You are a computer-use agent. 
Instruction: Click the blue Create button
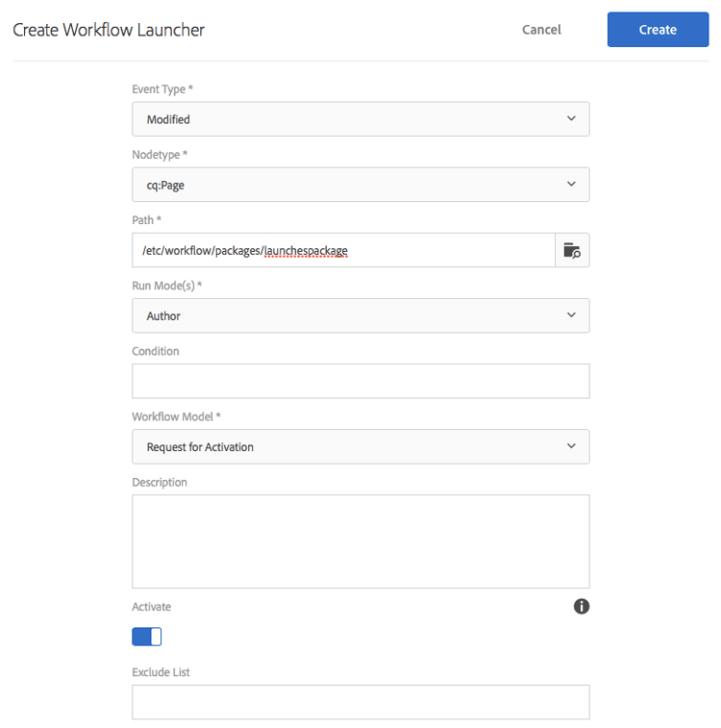[x=658, y=30]
